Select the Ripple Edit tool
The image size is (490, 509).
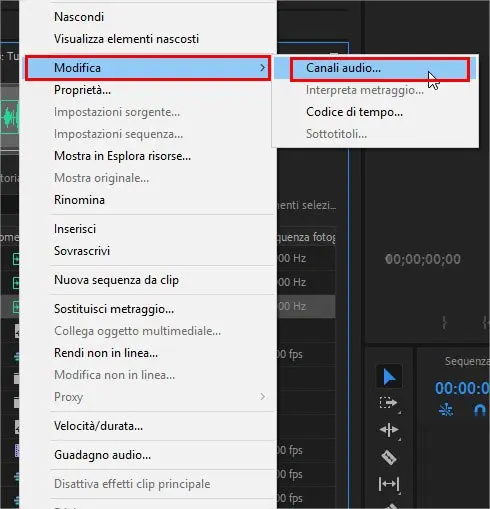tap(389, 430)
